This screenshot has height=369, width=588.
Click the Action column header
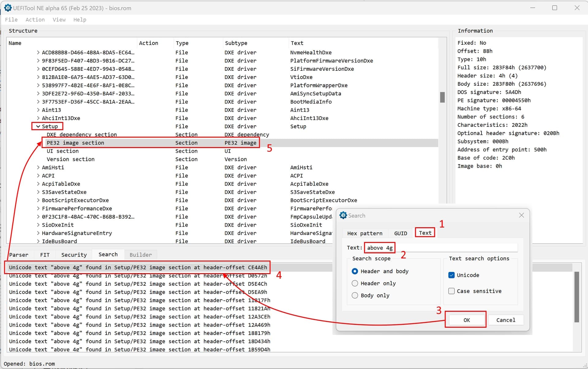click(155, 43)
